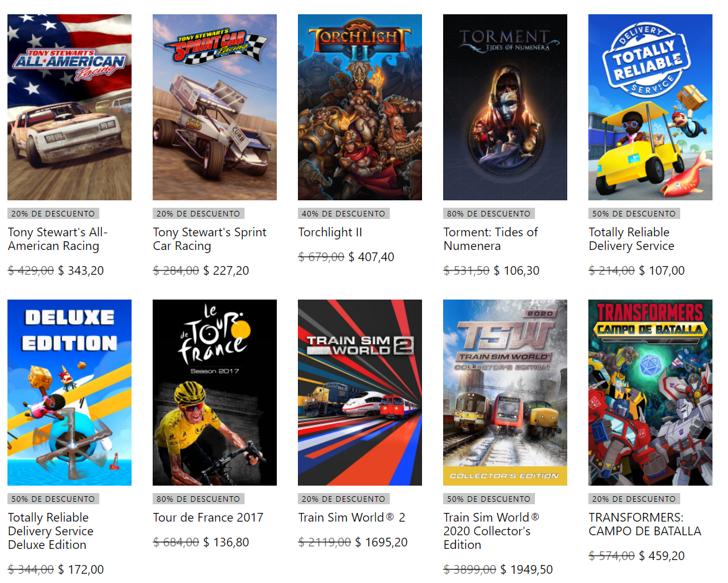Screen dimensions: 728x583
Task: Select the Torchlight II cover image
Action: 360,107
